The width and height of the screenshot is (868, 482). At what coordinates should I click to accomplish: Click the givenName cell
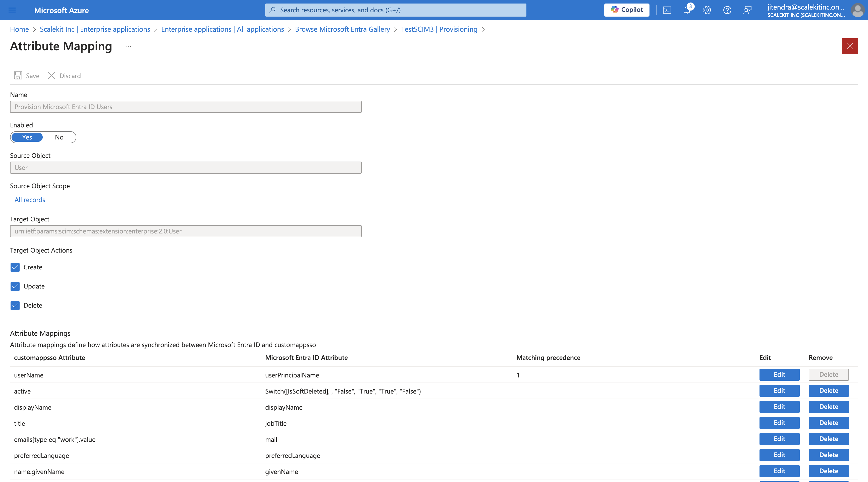click(282, 472)
